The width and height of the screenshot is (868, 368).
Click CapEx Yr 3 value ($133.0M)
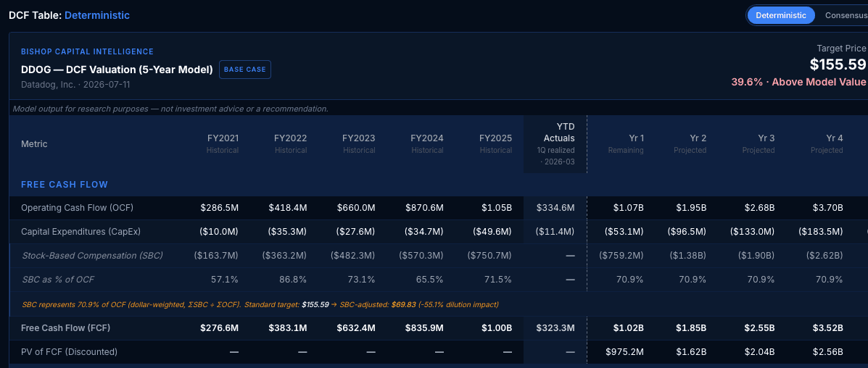click(x=753, y=232)
